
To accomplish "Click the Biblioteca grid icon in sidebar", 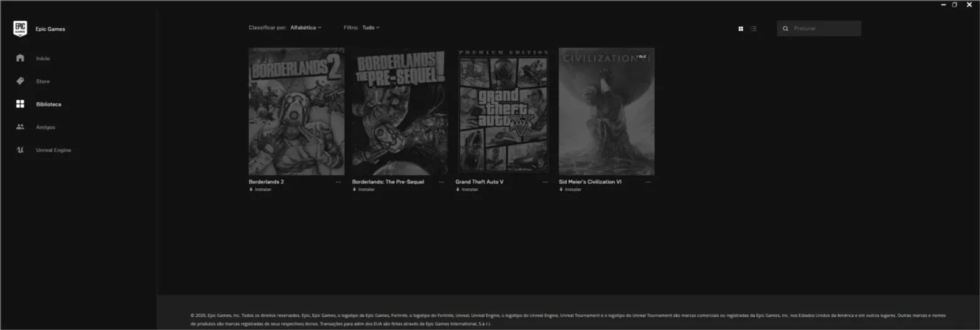I will point(20,104).
